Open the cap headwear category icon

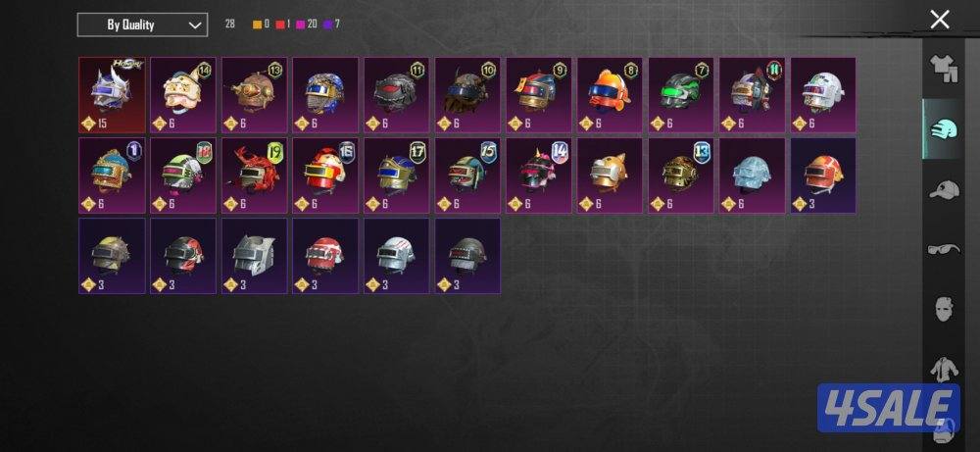tap(943, 189)
